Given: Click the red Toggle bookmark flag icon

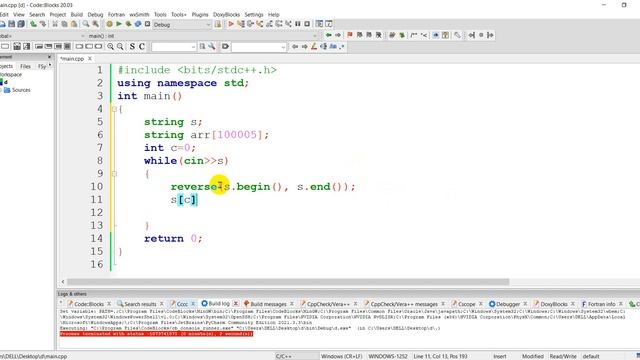Looking at the screenshot, I should coord(350,35).
